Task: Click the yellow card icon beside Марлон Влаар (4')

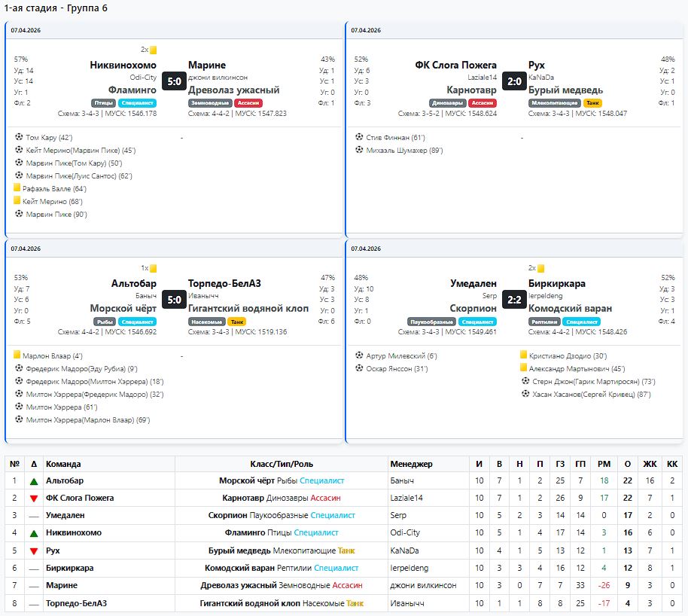Action: [x=17, y=355]
